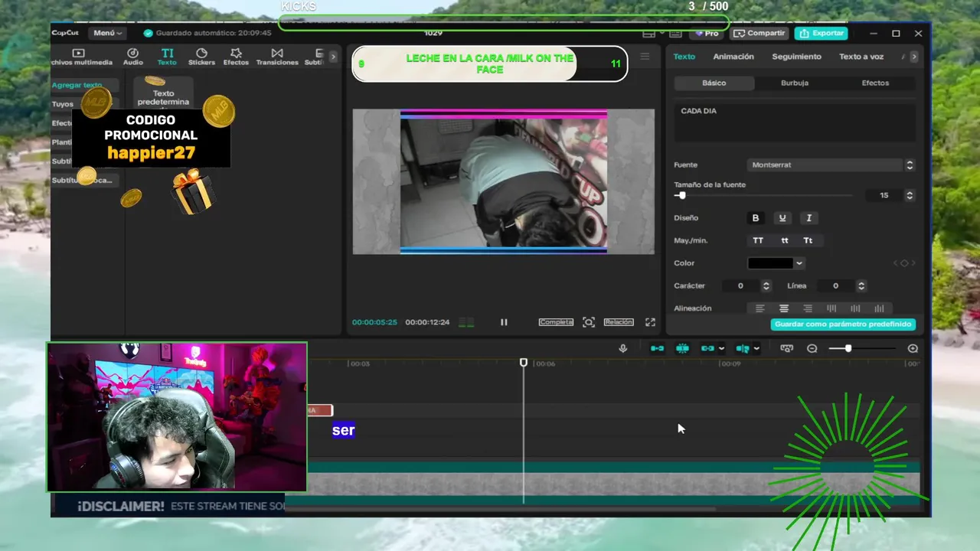The image size is (980, 551).
Task: Open the Efectos panel
Action: [236, 57]
